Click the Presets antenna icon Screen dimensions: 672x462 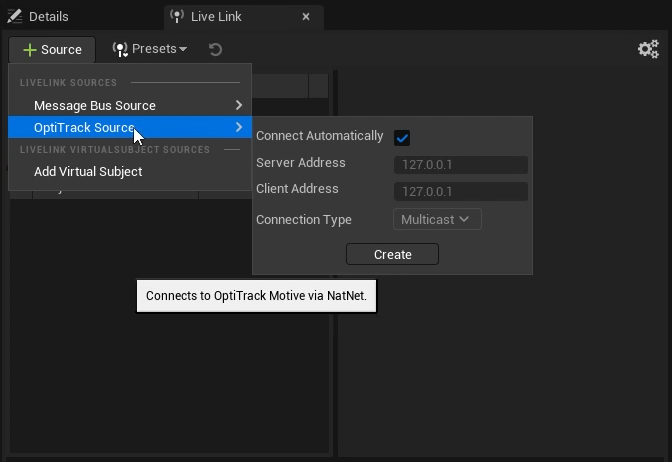point(120,49)
